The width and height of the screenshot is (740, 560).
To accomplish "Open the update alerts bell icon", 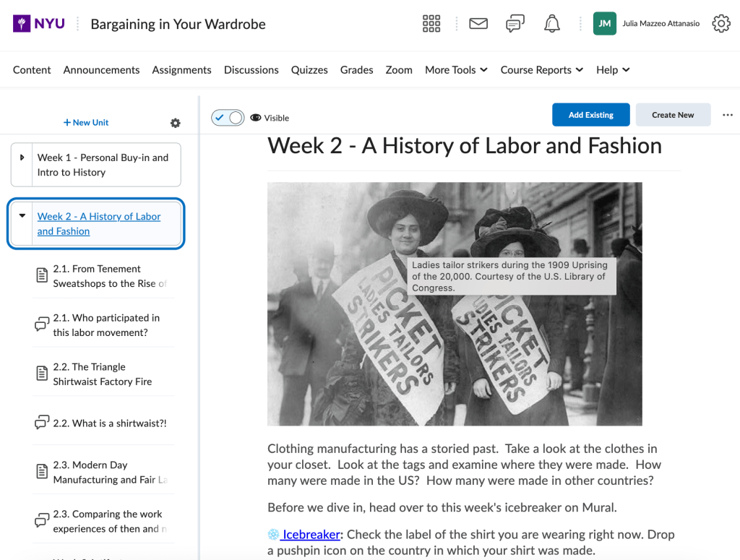I will [x=552, y=24].
